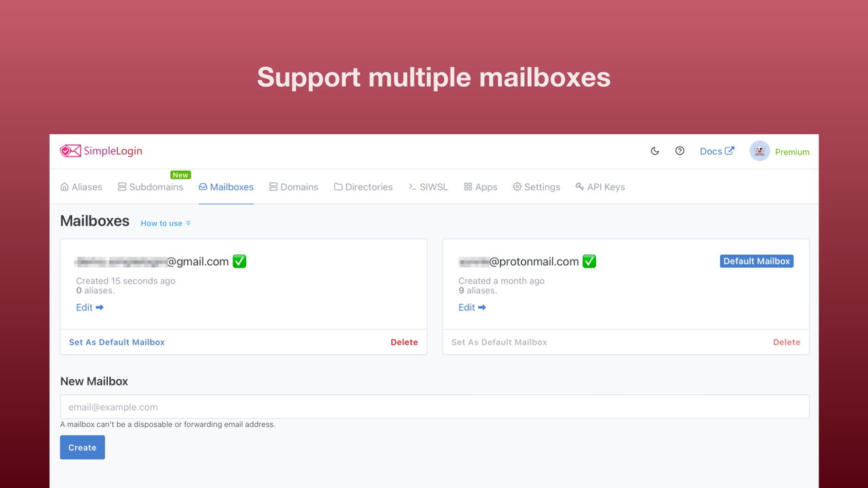868x488 pixels.
Task: Click the API Keys key icon
Action: (579, 186)
